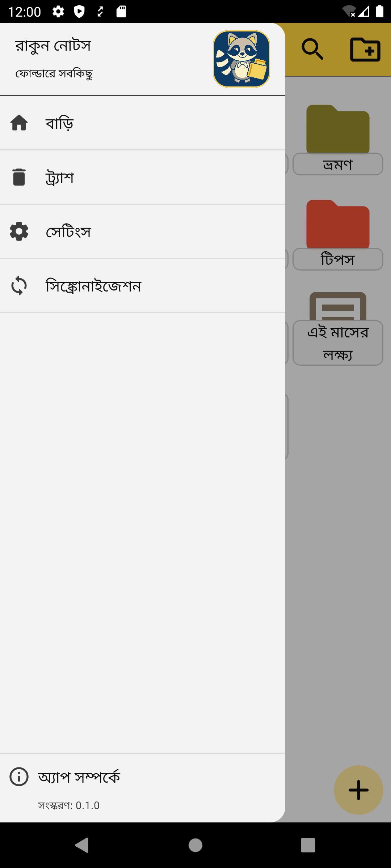Open the ট্র্যাশ menu item
The width and height of the screenshot is (391, 868).
[x=143, y=177]
